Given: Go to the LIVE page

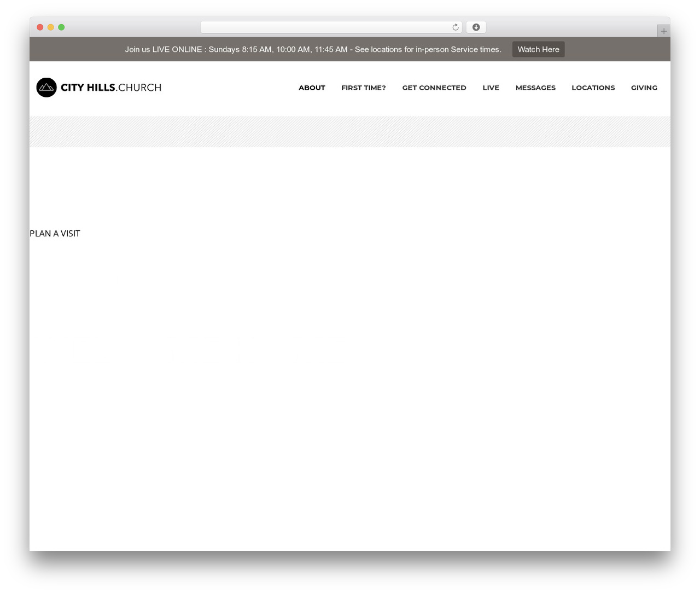Looking at the screenshot, I should [x=491, y=88].
